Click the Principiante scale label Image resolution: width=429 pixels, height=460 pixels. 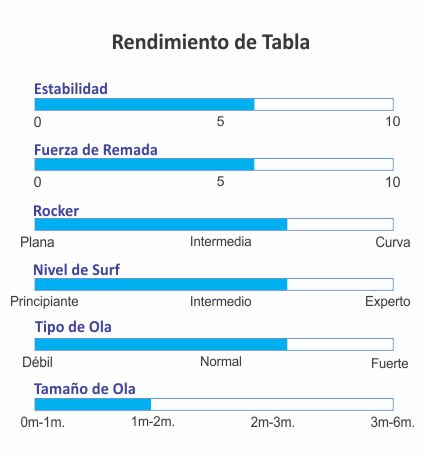point(44,302)
